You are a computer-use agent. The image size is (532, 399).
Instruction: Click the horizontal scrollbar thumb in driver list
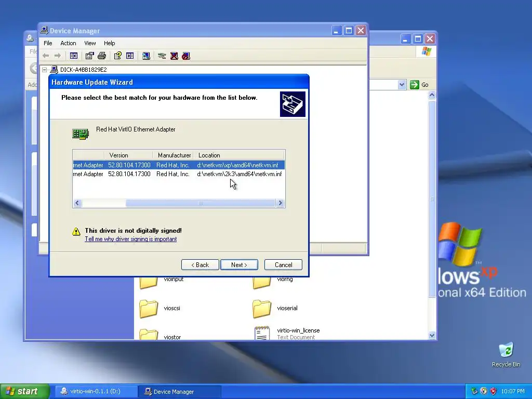click(200, 203)
